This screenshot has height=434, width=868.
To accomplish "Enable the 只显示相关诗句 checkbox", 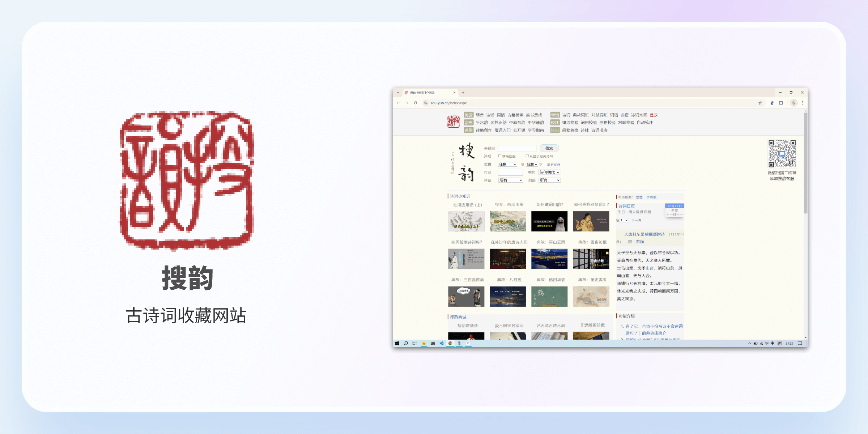I will tap(527, 156).
